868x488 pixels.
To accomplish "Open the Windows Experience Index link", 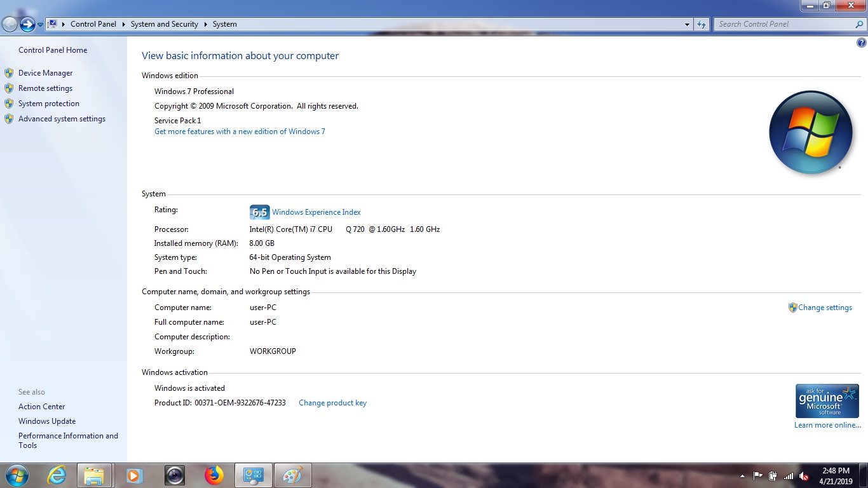I will [x=316, y=212].
